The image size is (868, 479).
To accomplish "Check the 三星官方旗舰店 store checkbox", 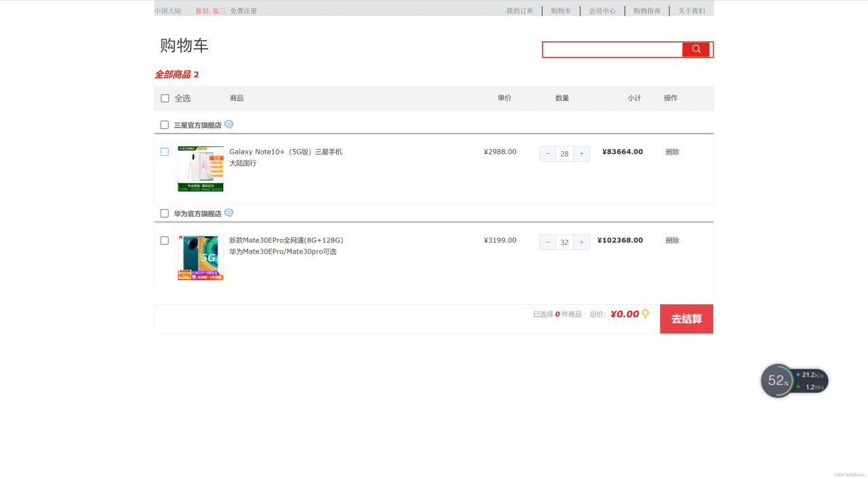I will point(164,125).
